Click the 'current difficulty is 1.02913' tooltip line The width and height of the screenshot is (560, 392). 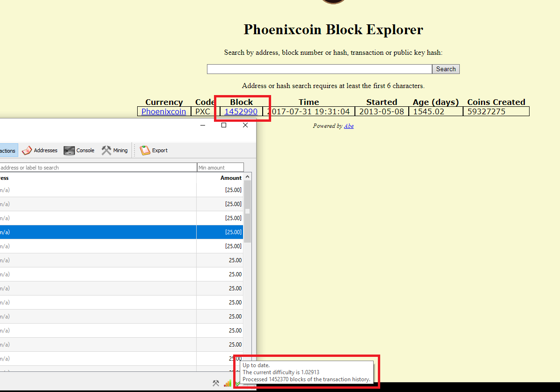click(281, 372)
